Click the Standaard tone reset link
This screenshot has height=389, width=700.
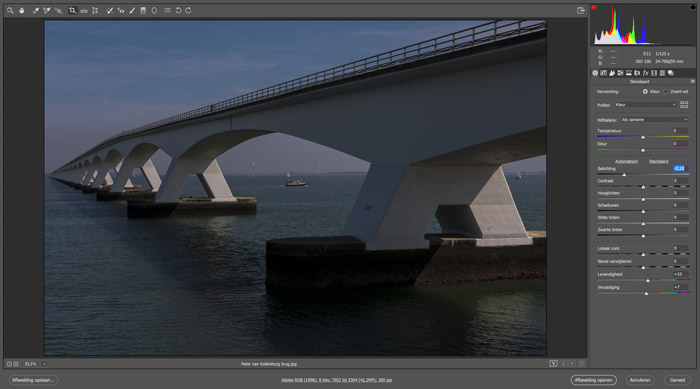[x=658, y=161]
